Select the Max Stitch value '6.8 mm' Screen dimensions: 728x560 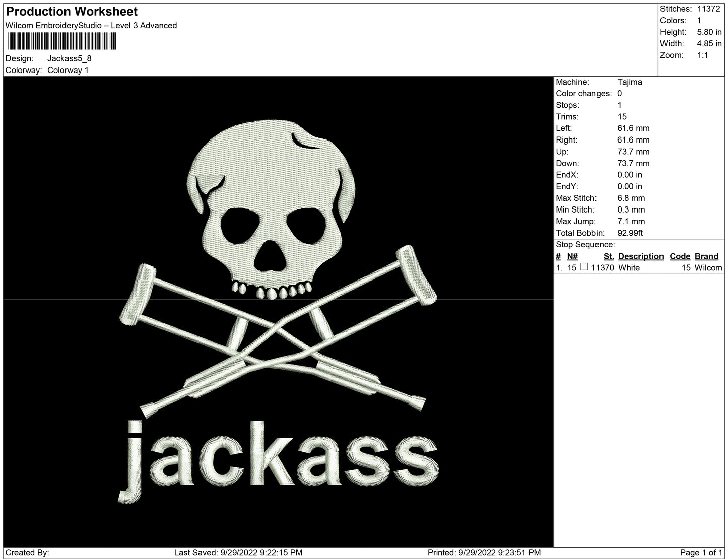(x=631, y=198)
